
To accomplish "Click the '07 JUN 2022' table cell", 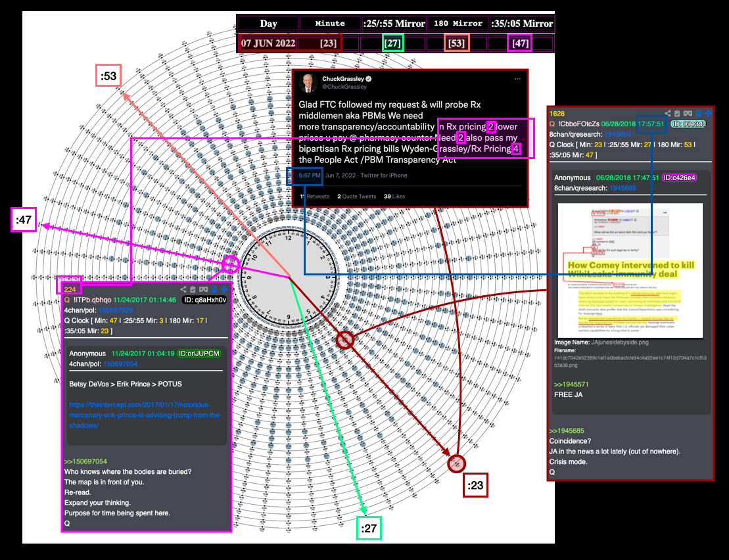I will pyautogui.click(x=268, y=43).
